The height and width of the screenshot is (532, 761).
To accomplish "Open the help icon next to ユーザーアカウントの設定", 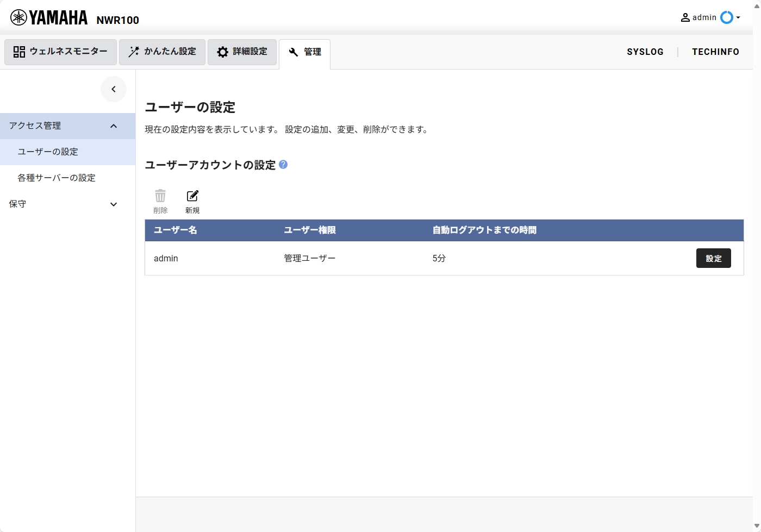I will (x=283, y=165).
